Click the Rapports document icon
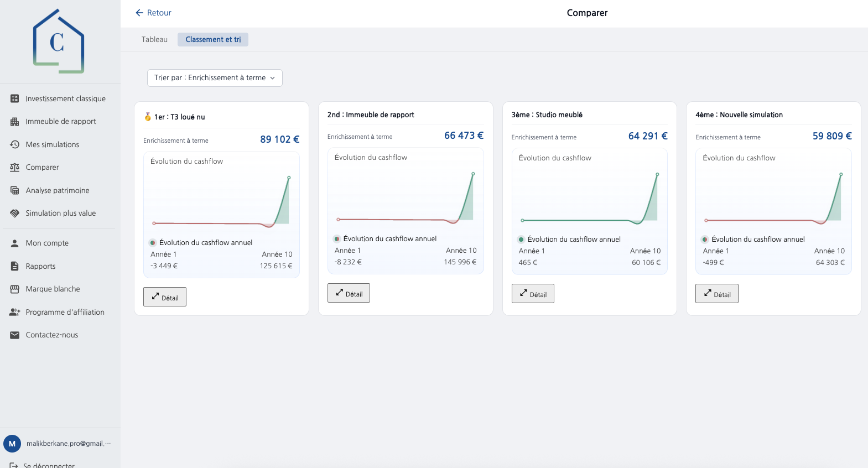This screenshot has height=468, width=868. [15, 266]
